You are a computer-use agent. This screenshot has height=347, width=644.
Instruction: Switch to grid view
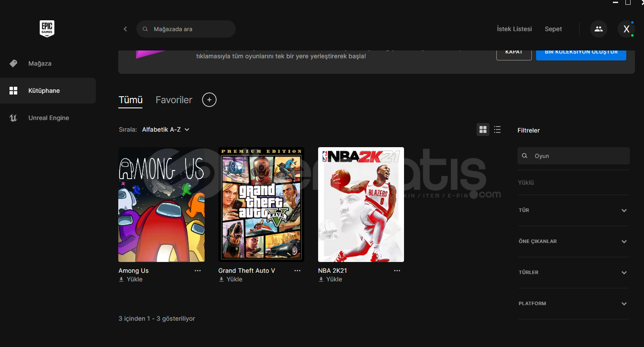click(x=483, y=129)
